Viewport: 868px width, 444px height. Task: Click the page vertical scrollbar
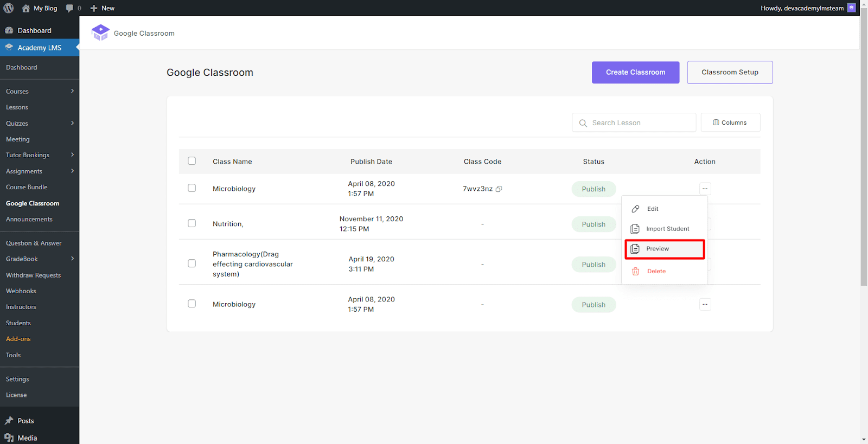pos(864,163)
